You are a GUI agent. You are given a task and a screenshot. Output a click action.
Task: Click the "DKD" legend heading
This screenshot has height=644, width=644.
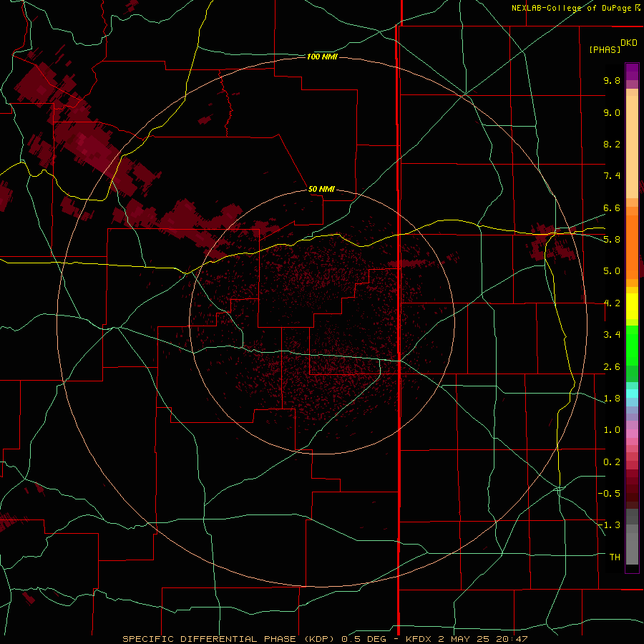coord(629,43)
